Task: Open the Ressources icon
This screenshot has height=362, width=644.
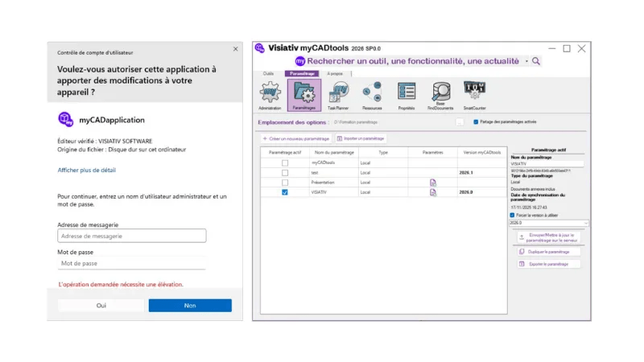Action: pyautogui.click(x=372, y=95)
